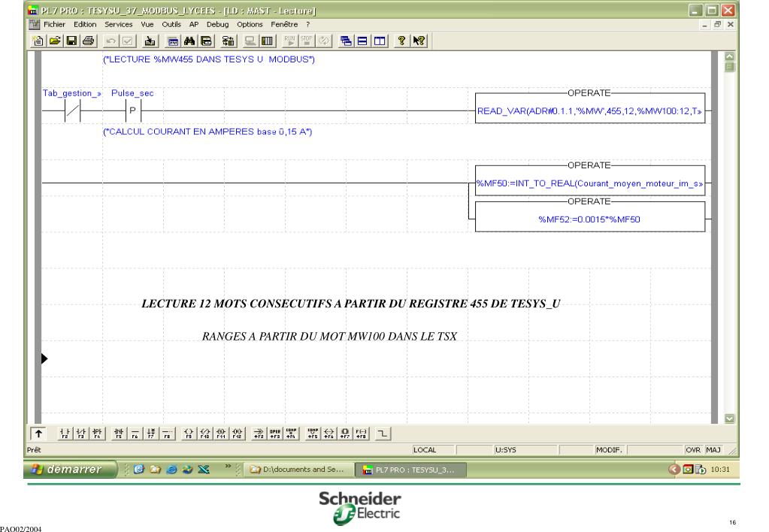
Task: Click the Help question mark icon
Action: tap(402, 41)
